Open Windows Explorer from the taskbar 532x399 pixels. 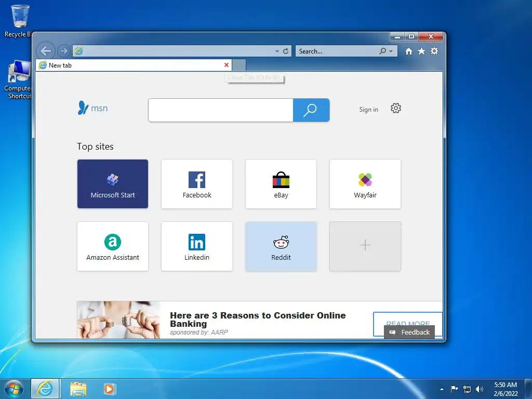click(x=78, y=389)
